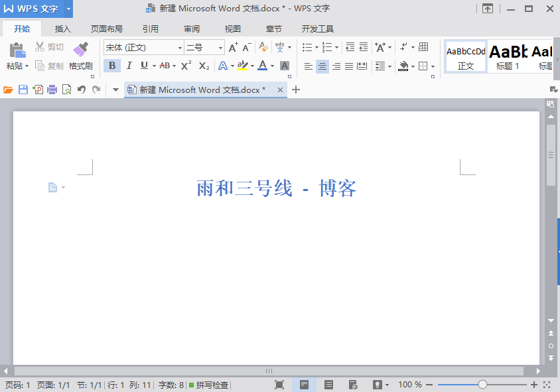Apply distributed alignment
The width and height of the screenshot is (560, 392).
click(362, 66)
